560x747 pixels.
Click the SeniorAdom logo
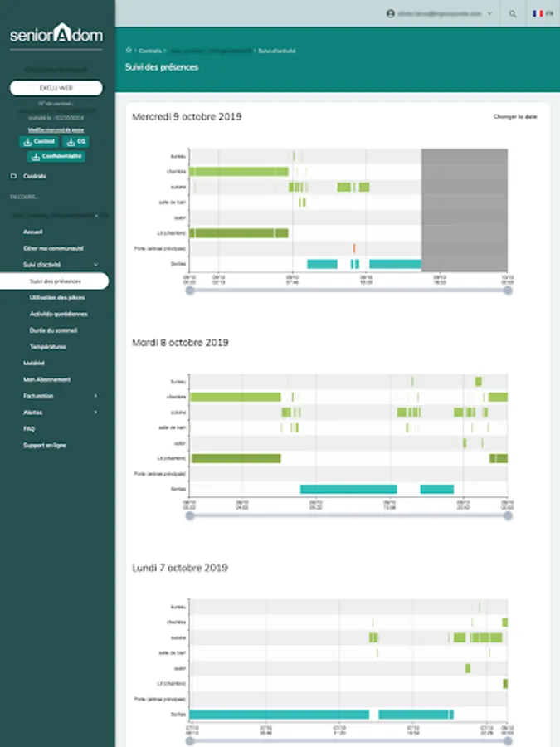[x=56, y=34]
